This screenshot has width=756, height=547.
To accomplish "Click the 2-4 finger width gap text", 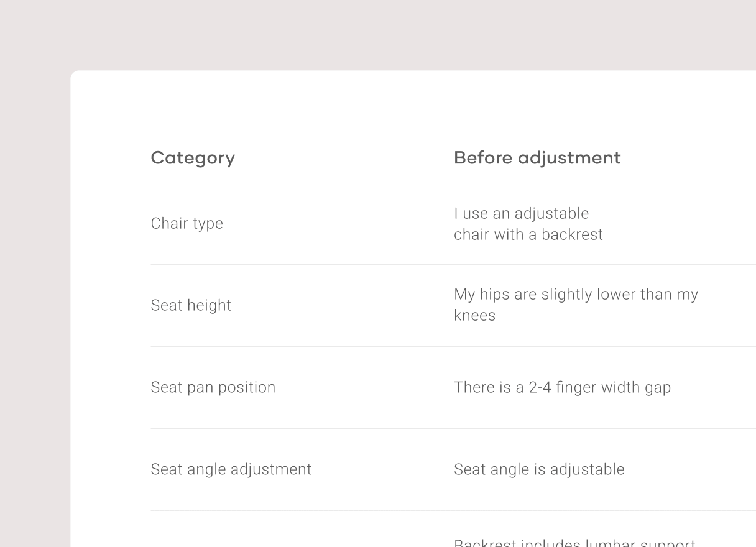I will pos(562,388).
